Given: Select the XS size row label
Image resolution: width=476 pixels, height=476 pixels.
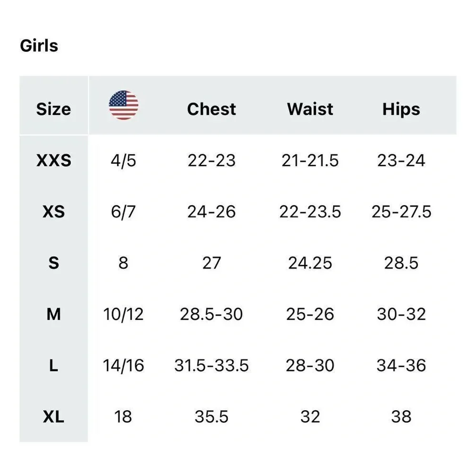Looking at the screenshot, I should [54, 212].
